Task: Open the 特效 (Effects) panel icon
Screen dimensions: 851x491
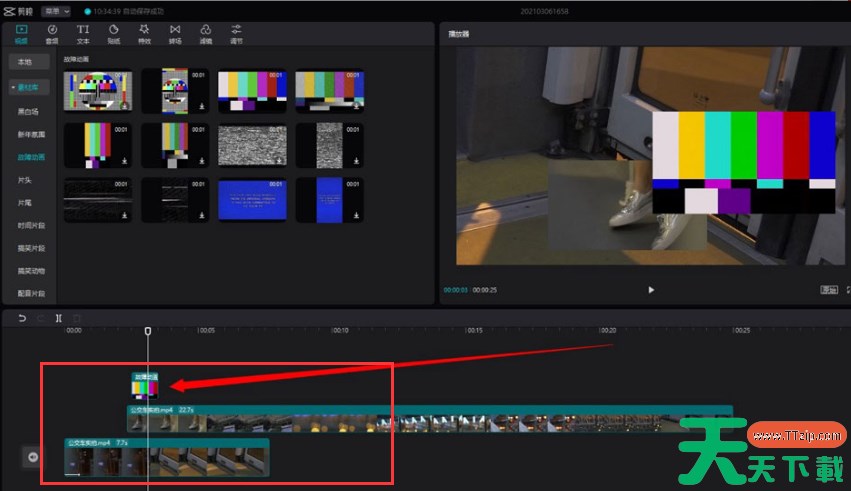Action: pyautogui.click(x=144, y=33)
